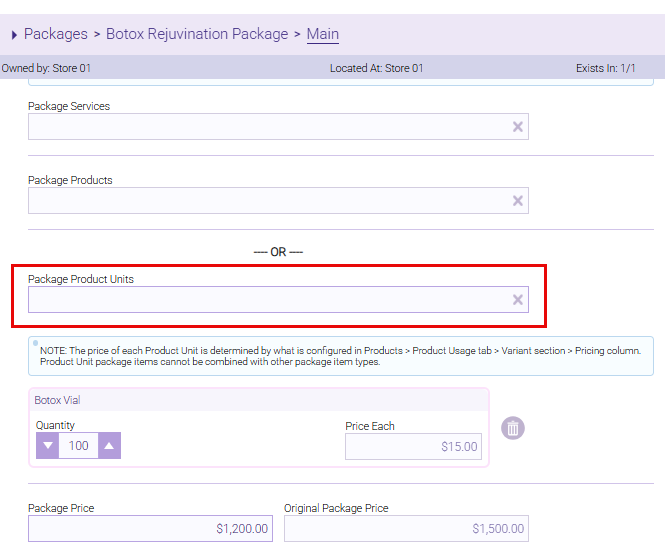Select the Main breadcrumb tab
665x553 pixels.
tap(322, 34)
